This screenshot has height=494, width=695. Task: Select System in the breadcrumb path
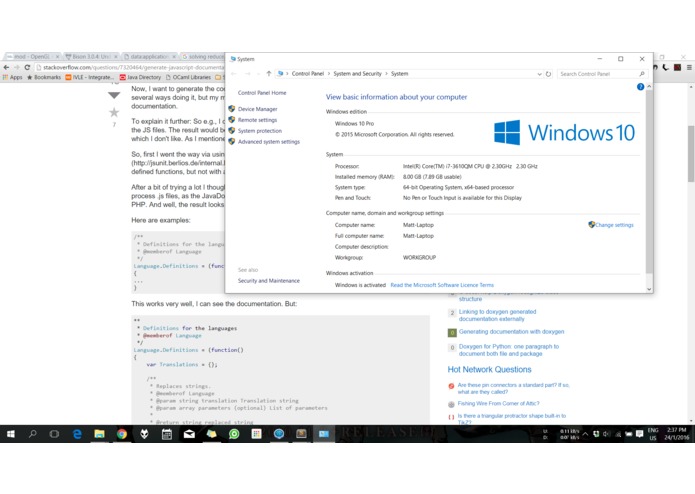pos(399,74)
